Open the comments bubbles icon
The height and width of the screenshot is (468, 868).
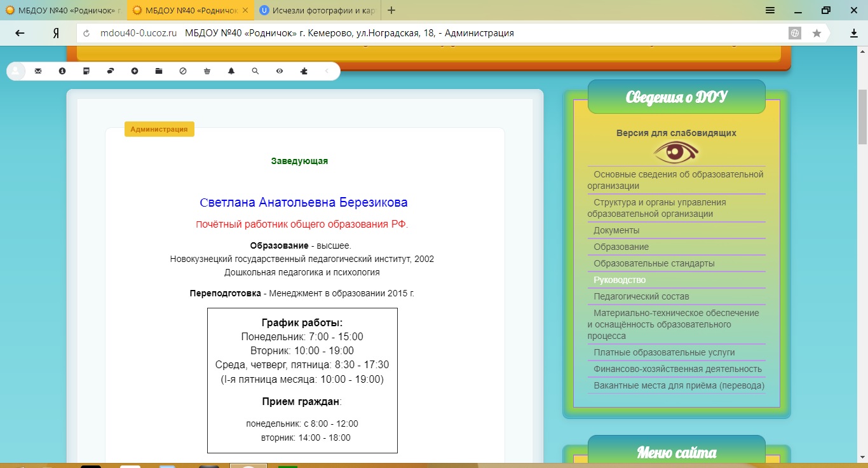[x=111, y=71]
